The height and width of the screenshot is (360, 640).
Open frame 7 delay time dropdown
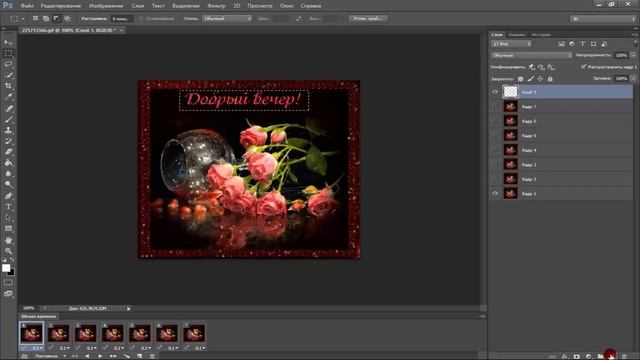[x=200, y=348]
